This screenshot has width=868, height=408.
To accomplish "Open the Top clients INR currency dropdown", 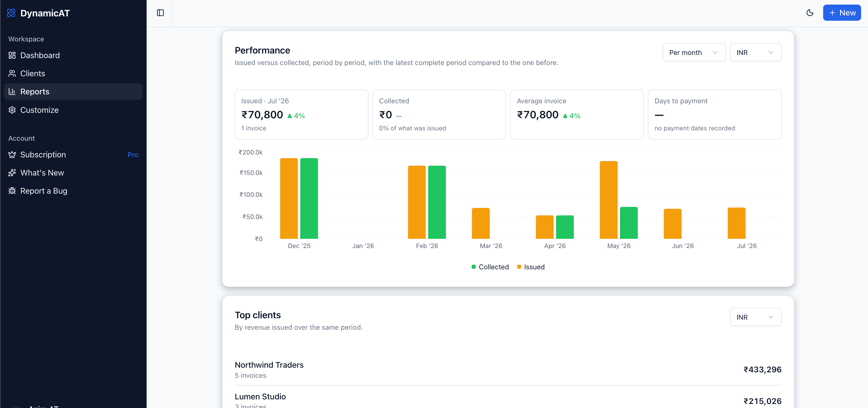I will (755, 317).
